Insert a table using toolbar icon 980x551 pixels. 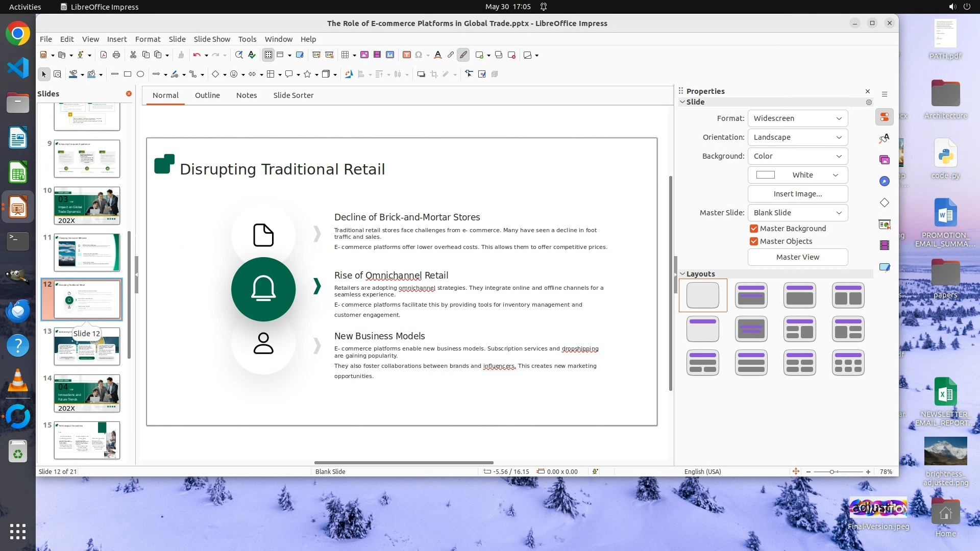pyautogui.click(x=345, y=55)
